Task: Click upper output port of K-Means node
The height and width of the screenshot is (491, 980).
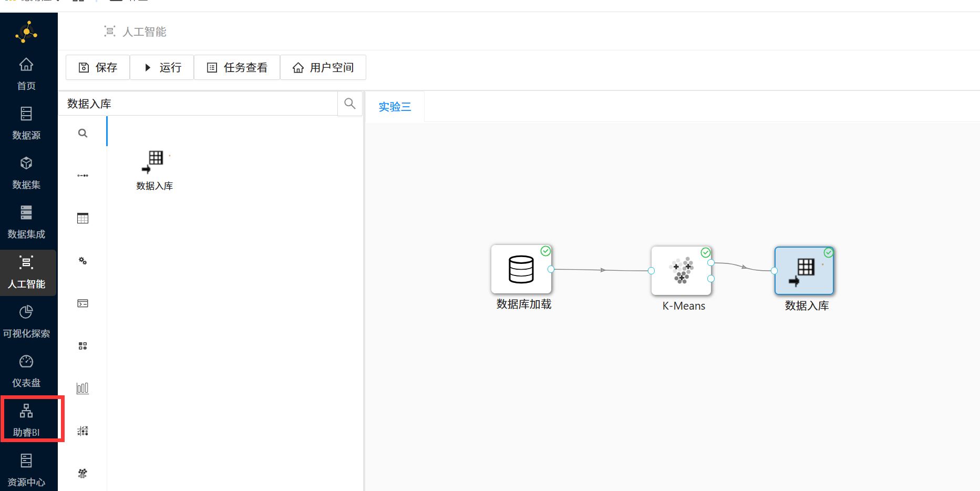Action: tap(711, 262)
